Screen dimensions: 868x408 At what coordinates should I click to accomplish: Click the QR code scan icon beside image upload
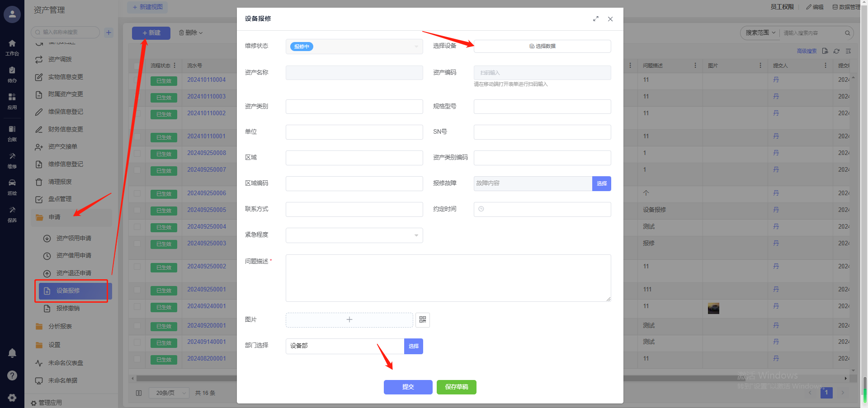[x=422, y=320]
